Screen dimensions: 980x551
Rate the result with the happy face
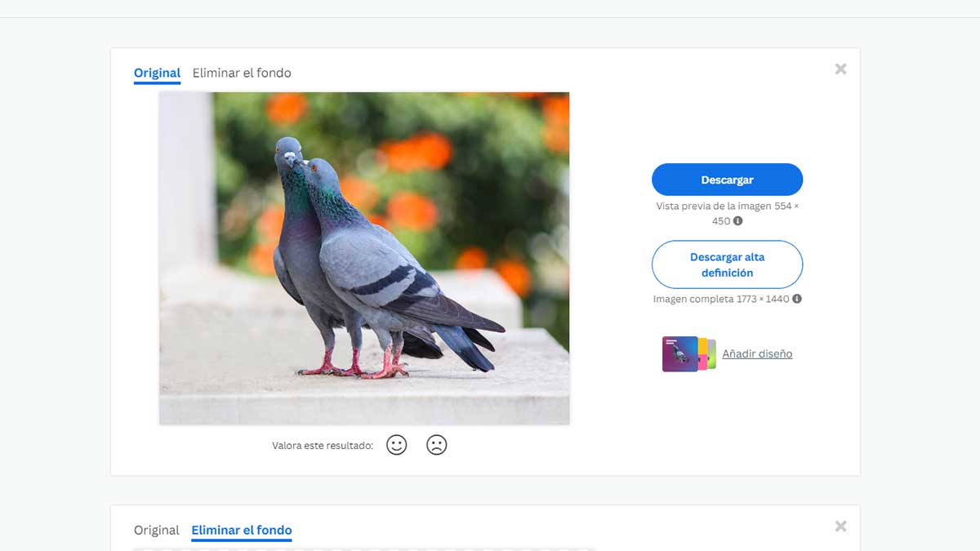click(396, 445)
